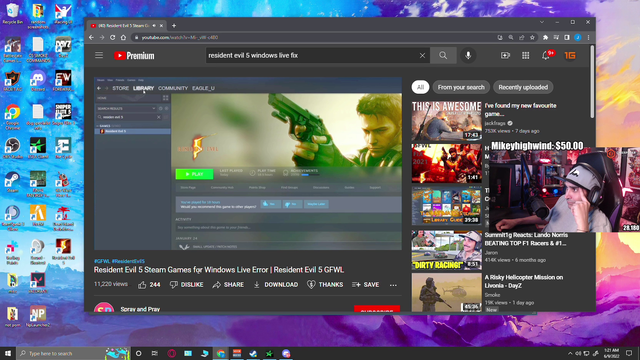Open a new Chrome tab
The height and width of the screenshot is (360, 640).
(174, 26)
